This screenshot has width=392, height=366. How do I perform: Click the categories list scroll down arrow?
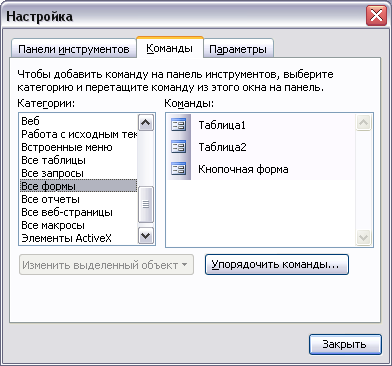click(x=146, y=236)
